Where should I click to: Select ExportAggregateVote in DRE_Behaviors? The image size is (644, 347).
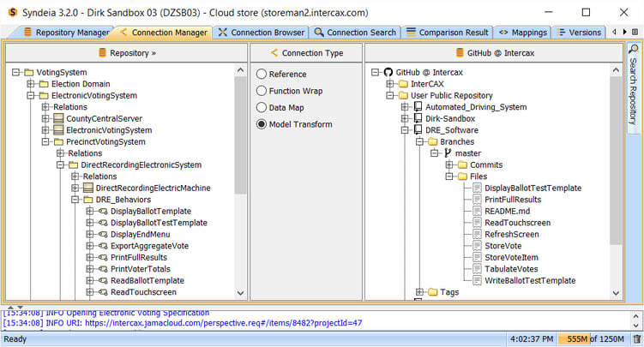click(x=149, y=246)
